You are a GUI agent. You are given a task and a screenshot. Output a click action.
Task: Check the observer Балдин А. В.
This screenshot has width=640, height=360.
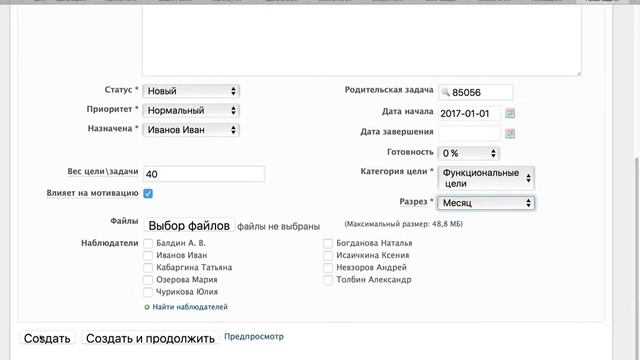pyautogui.click(x=148, y=244)
